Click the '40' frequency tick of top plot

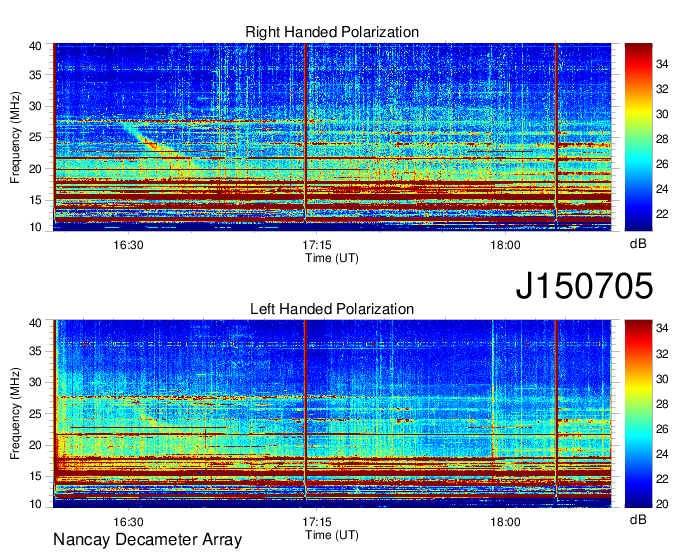pos(35,46)
